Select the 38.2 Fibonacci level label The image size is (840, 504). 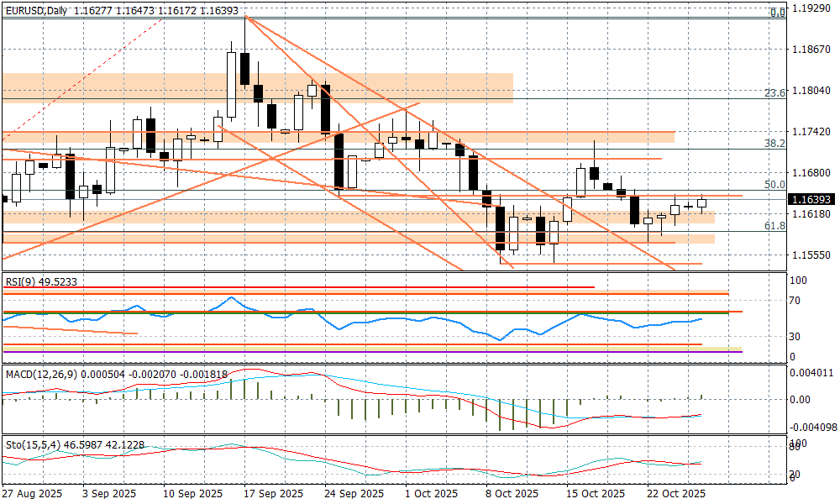click(x=774, y=144)
